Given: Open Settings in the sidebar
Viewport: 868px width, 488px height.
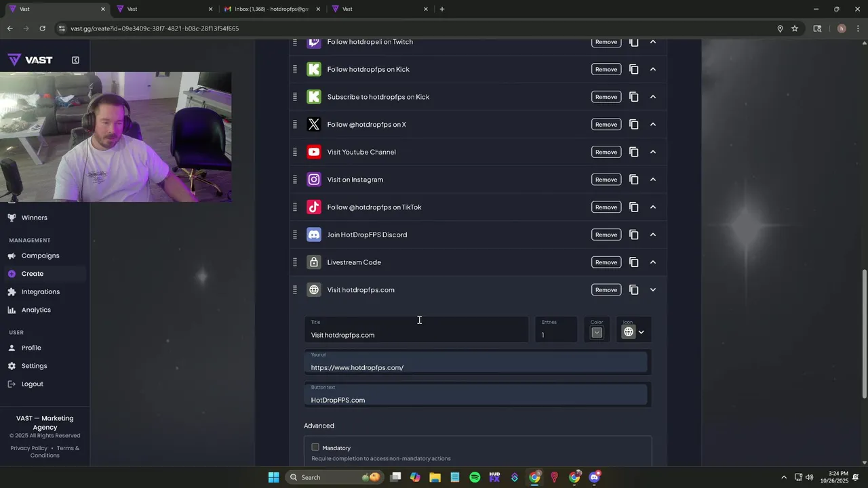Looking at the screenshot, I should click(34, 366).
